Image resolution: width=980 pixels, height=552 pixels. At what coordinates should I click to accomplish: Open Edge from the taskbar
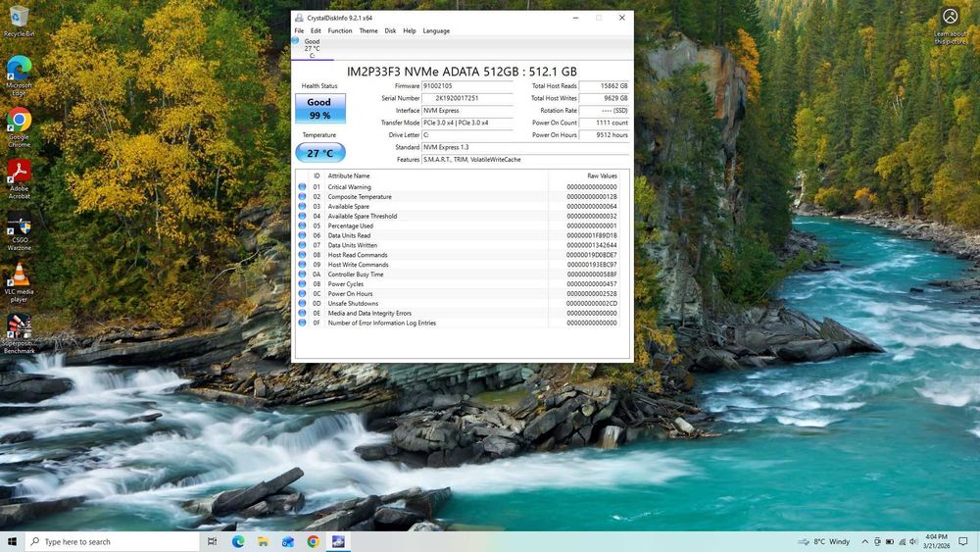point(238,541)
